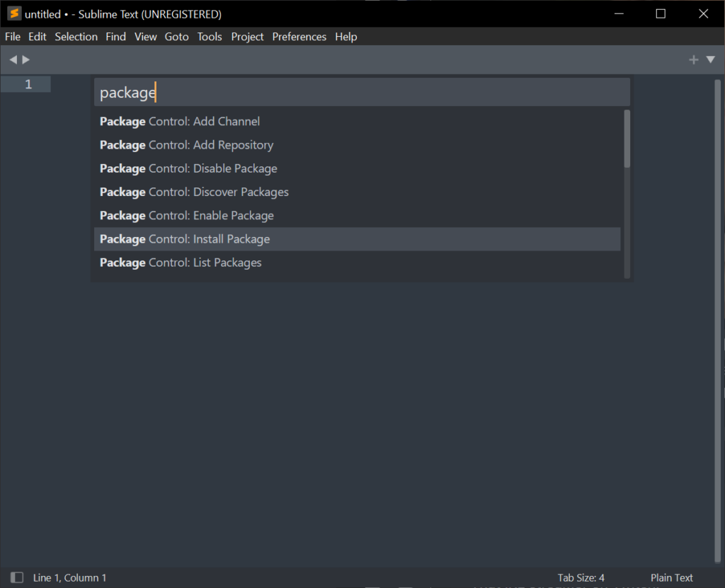
Task: Open the Tab Size: 4 selector
Action: coord(581,578)
